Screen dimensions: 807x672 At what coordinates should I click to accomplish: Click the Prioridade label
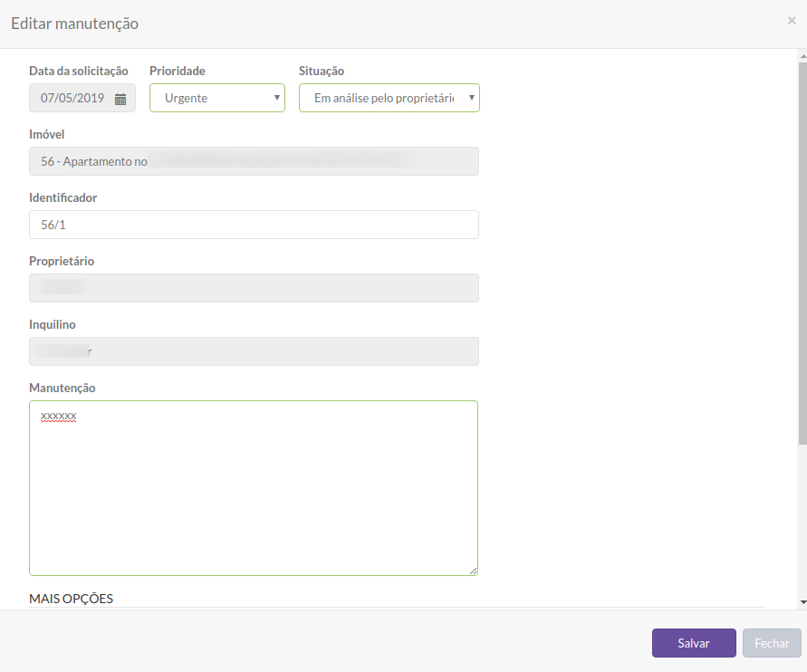[x=177, y=71]
